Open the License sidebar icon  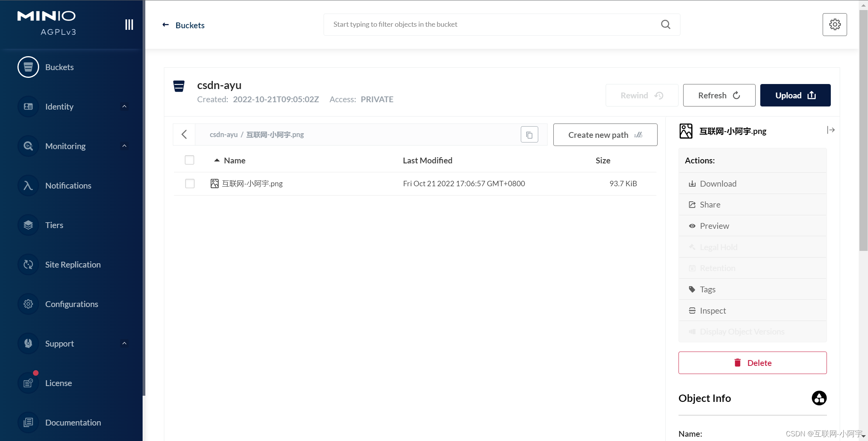[28, 383]
